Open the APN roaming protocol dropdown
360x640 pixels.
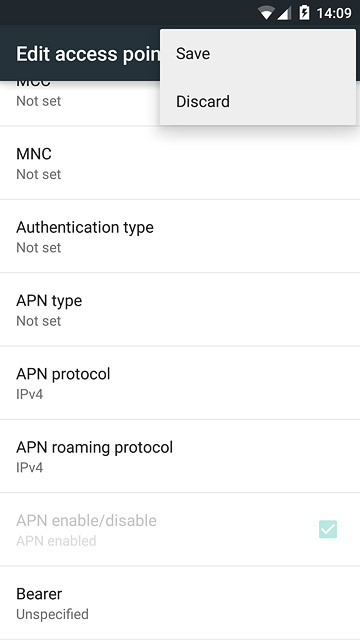[180, 456]
